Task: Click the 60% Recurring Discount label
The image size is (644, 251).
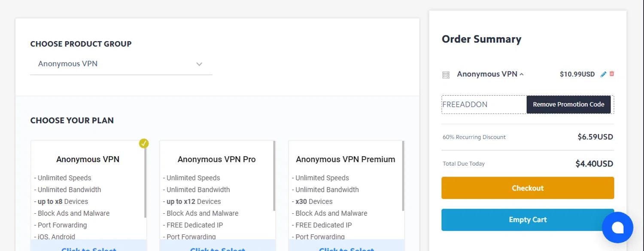Action: point(474,137)
